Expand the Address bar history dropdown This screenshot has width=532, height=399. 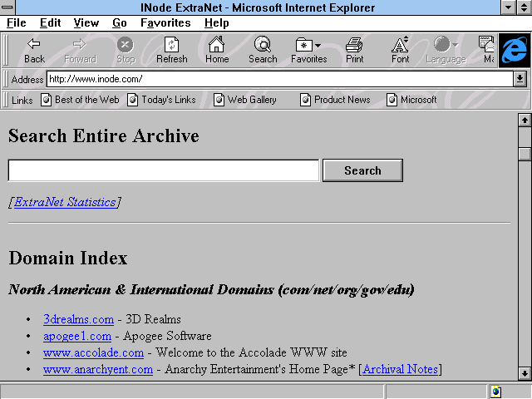[520, 79]
